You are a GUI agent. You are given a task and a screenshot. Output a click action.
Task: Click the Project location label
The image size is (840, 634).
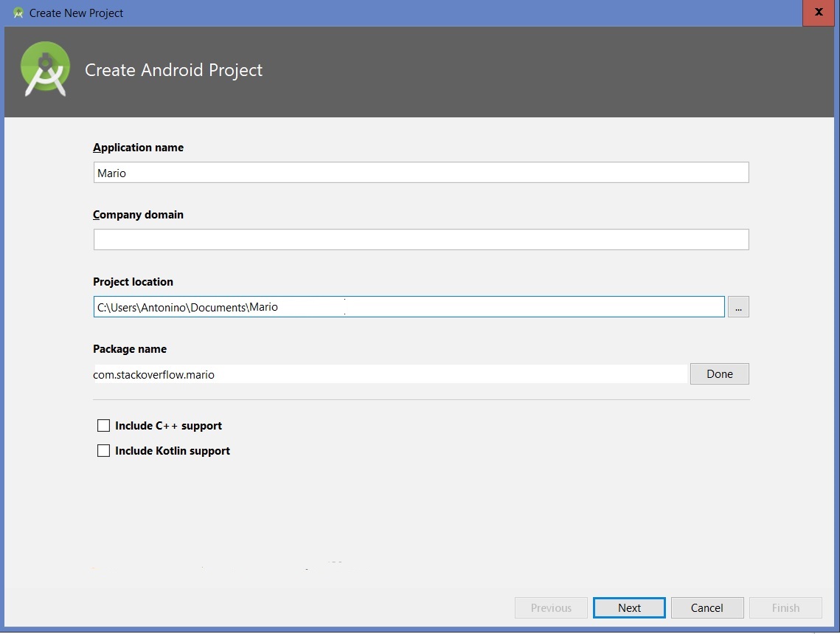[133, 282]
